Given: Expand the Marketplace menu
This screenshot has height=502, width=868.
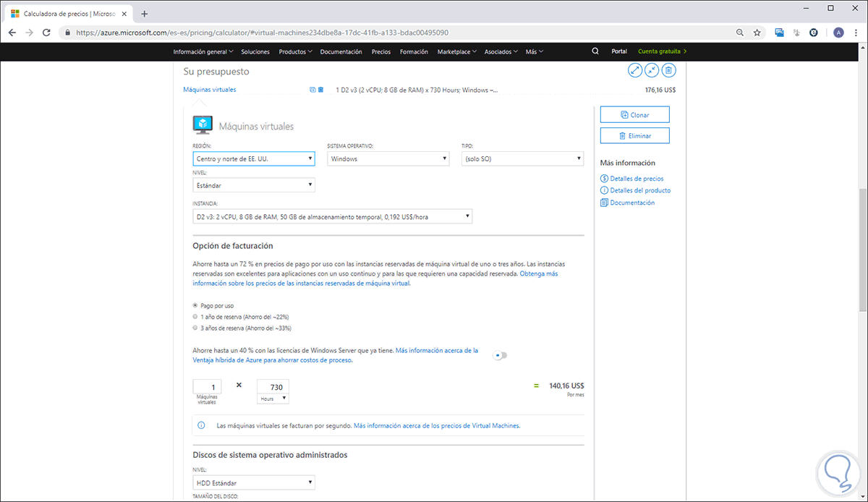Looking at the screenshot, I should tap(456, 51).
